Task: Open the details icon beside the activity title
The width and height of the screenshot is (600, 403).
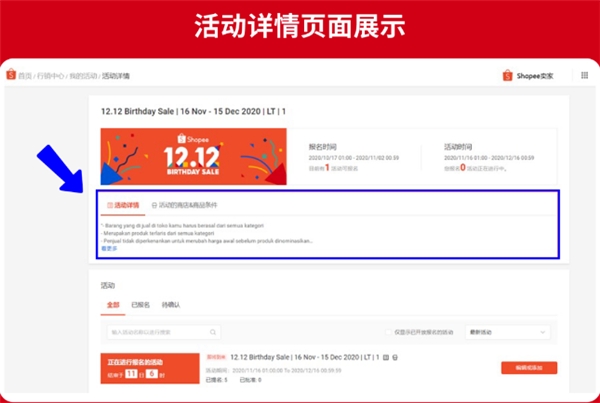Action: pos(386,357)
